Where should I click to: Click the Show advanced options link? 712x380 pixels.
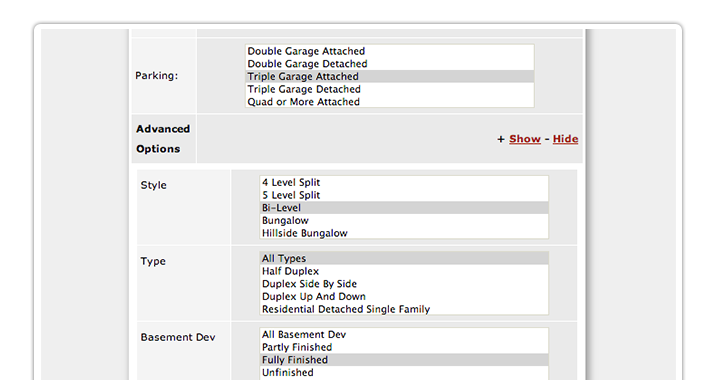pos(525,139)
